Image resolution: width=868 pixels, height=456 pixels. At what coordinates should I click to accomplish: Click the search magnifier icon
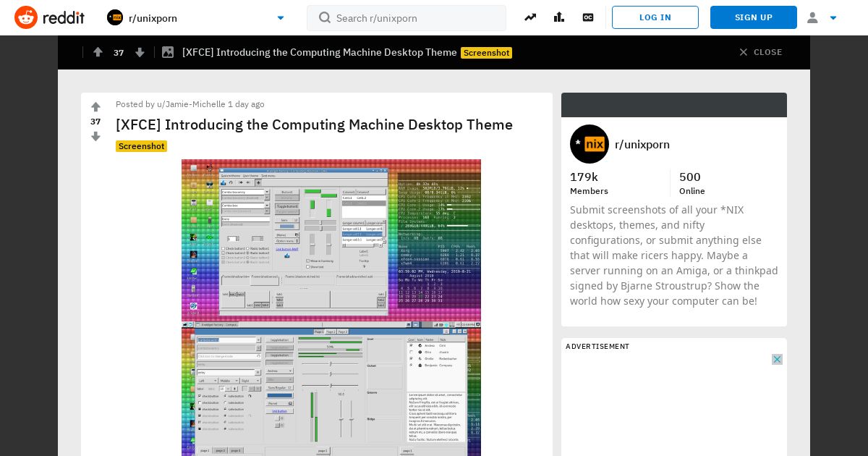(x=325, y=17)
